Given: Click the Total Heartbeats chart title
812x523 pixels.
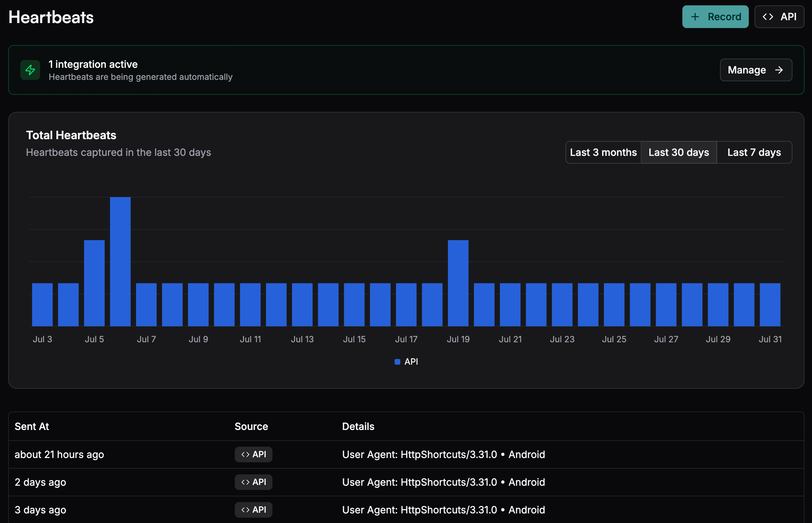Looking at the screenshot, I should [x=71, y=135].
